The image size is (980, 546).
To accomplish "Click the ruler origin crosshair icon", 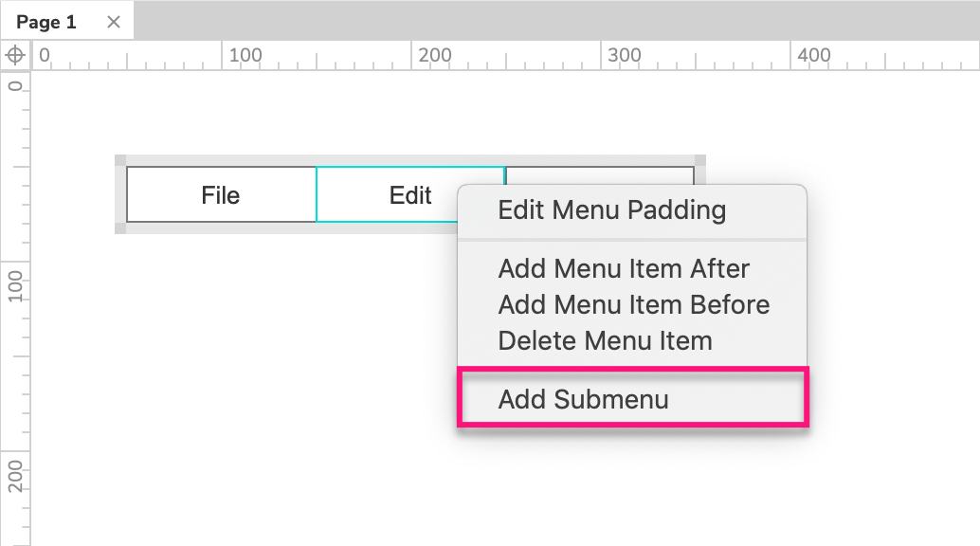I will tap(15, 55).
